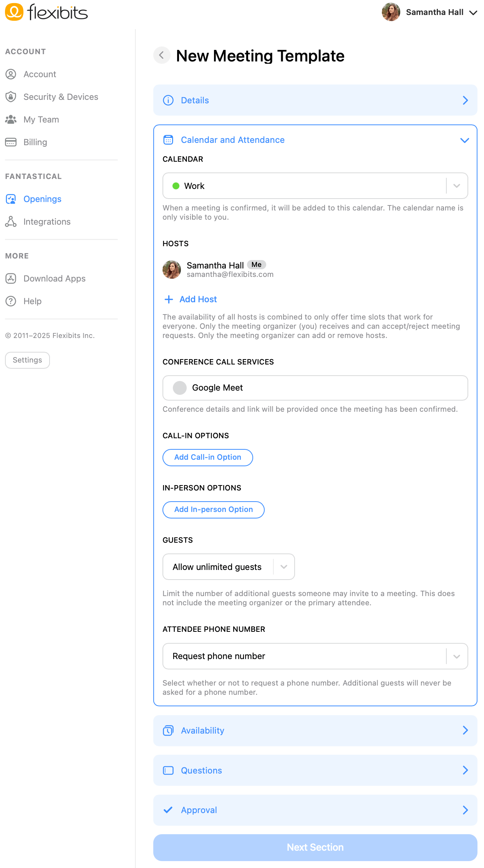Expand the Approval section chevron

pyautogui.click(x=465, y=810)
